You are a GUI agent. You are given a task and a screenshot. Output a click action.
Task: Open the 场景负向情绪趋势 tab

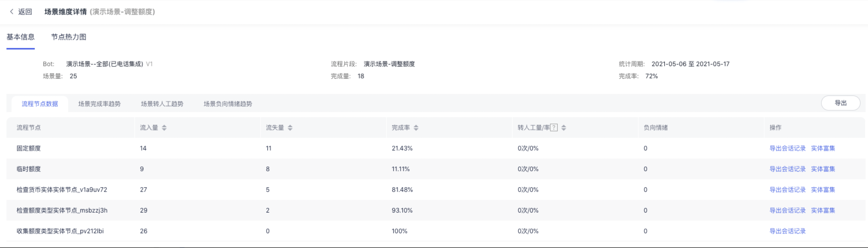click(228, 104)
